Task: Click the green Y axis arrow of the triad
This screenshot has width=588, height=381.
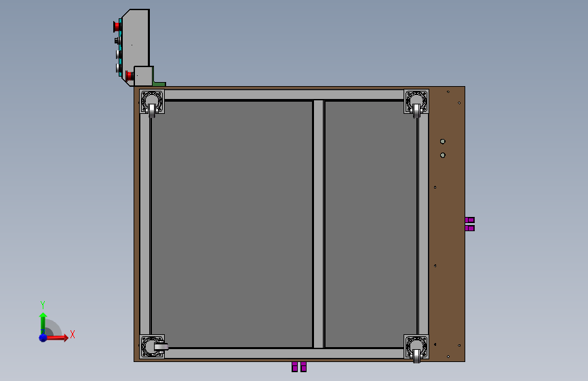Action: [x=43, y=323]
